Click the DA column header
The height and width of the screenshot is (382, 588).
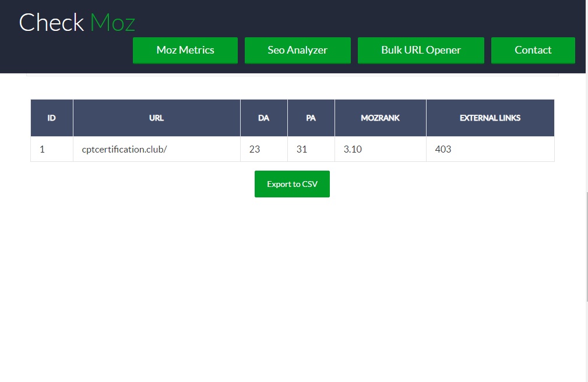pyautogui.click(x=263, y=118)
